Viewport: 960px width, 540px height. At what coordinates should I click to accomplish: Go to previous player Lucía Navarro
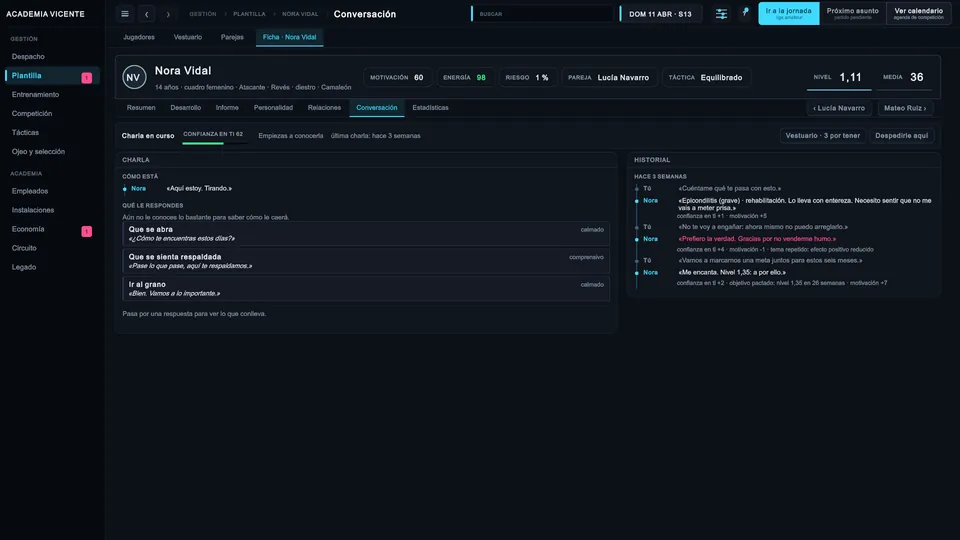[839, 108]
